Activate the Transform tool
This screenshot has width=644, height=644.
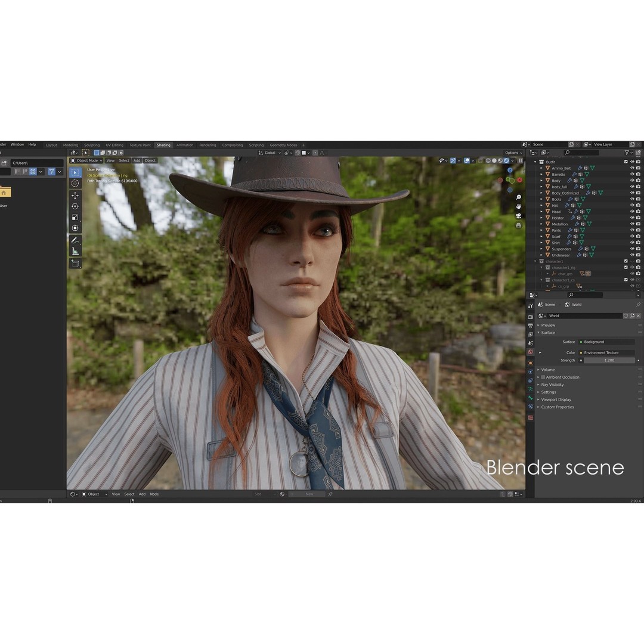coord(75,228)
